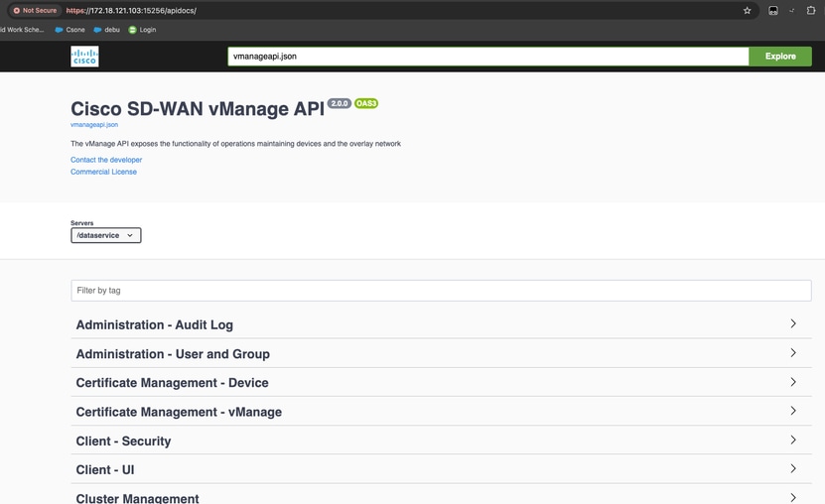Screen dimensions: 825x504
Task: Open the Csone bookmark
Action: pyautogui.click(x=69, y=30)
